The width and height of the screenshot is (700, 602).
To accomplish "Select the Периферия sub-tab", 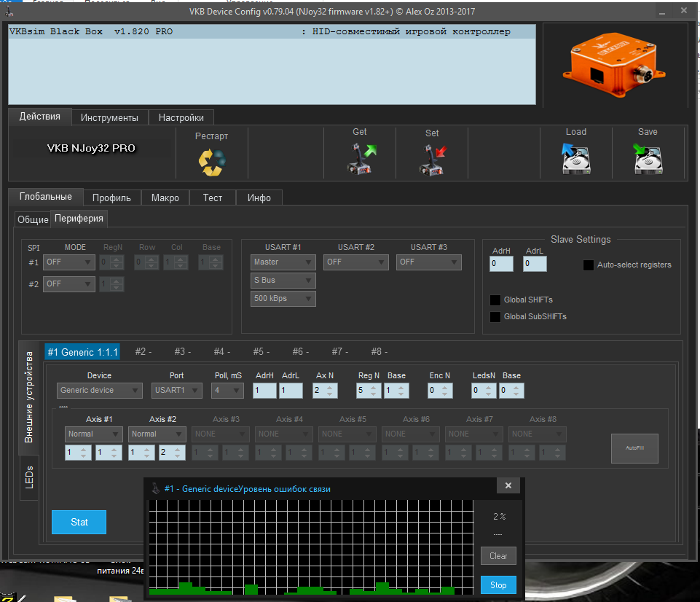I will (x=79, y=219).
